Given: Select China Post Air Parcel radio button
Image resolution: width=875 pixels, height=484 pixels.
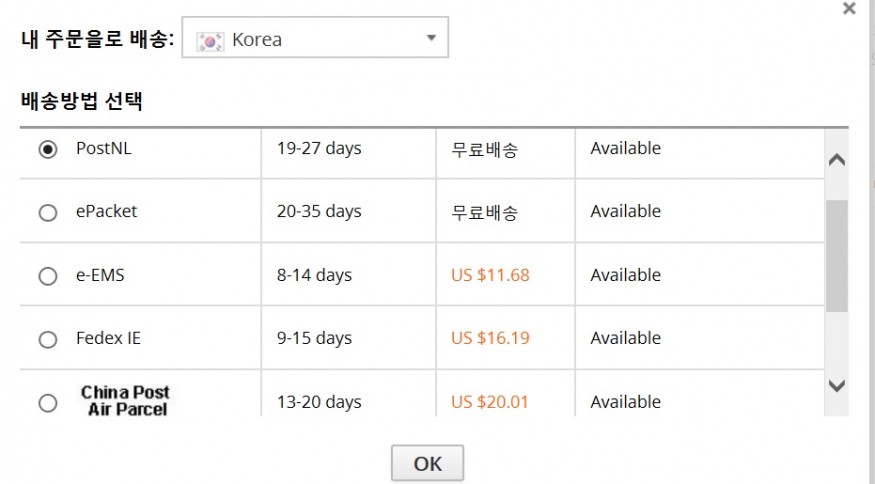Looking at the screenshot, I should [x=48, y=403].
